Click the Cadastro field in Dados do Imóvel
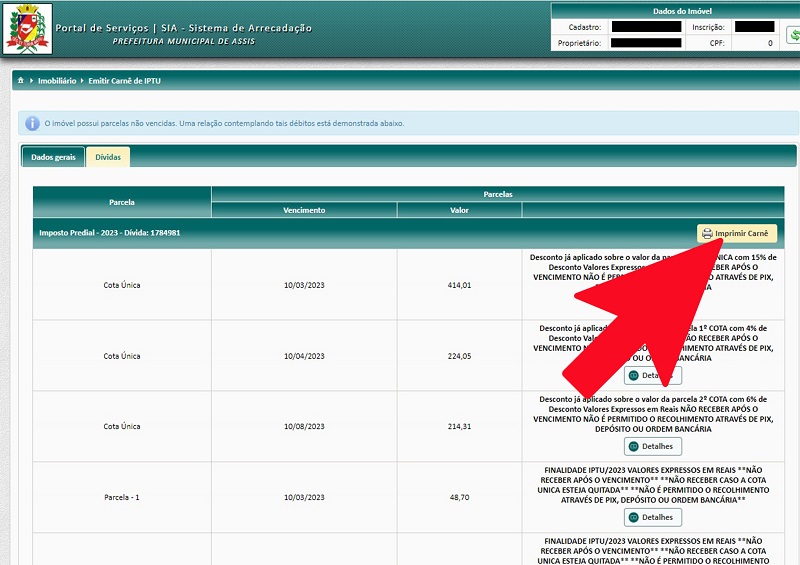Image resolution: width=800 pixels, height=565 pixels. pyautogui.click(x=645, y=27)
